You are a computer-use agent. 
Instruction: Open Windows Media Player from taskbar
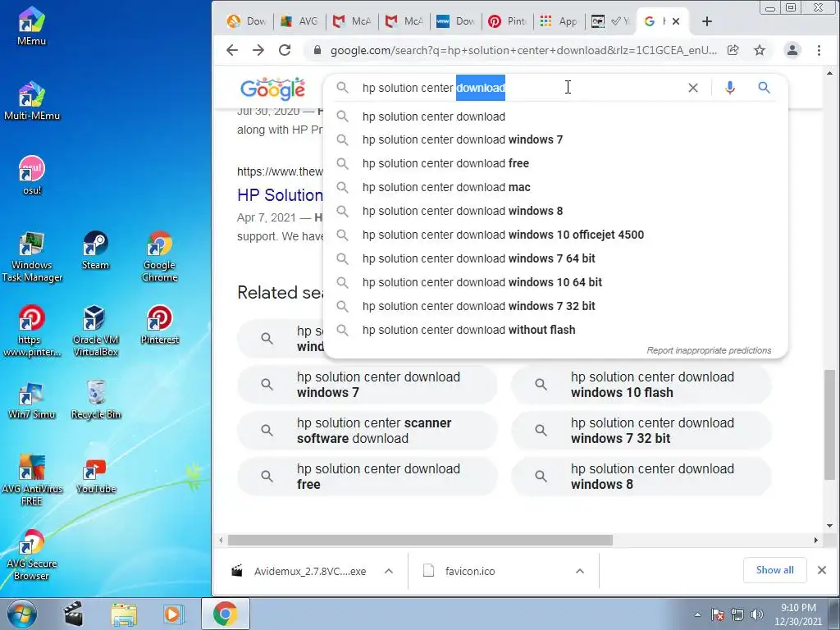coord(173,614)
